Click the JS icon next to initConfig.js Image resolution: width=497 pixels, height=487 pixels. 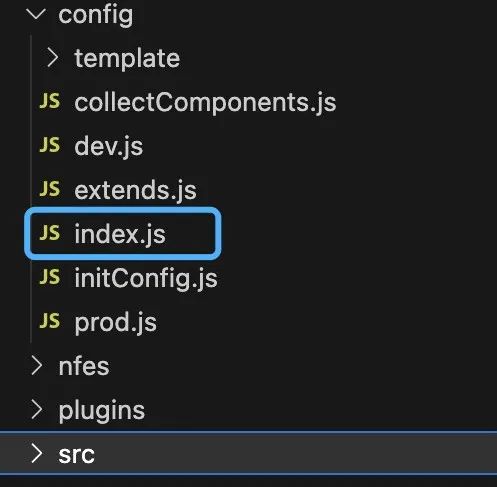[50, 277]
